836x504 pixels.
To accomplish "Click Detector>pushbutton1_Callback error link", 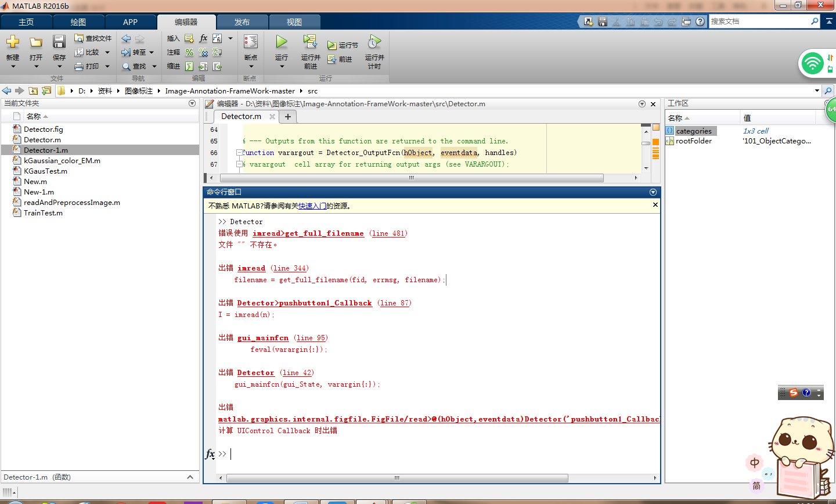I will pos(304,303).
